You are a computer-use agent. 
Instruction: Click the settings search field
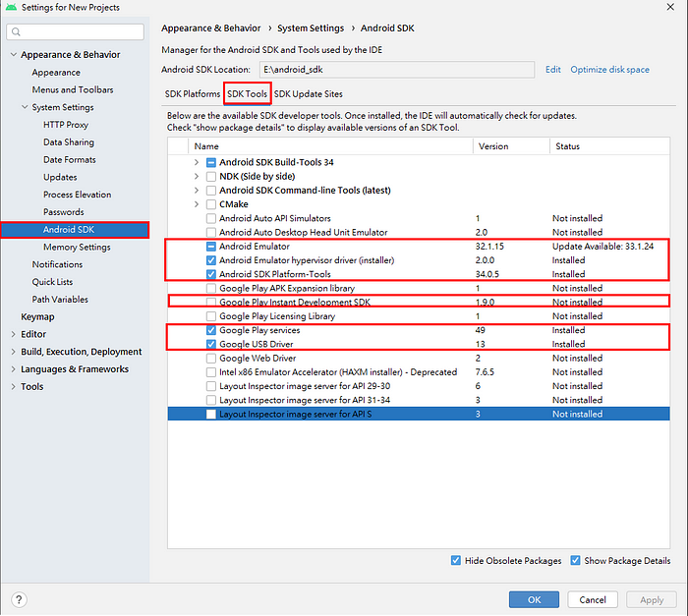point(76,31)
